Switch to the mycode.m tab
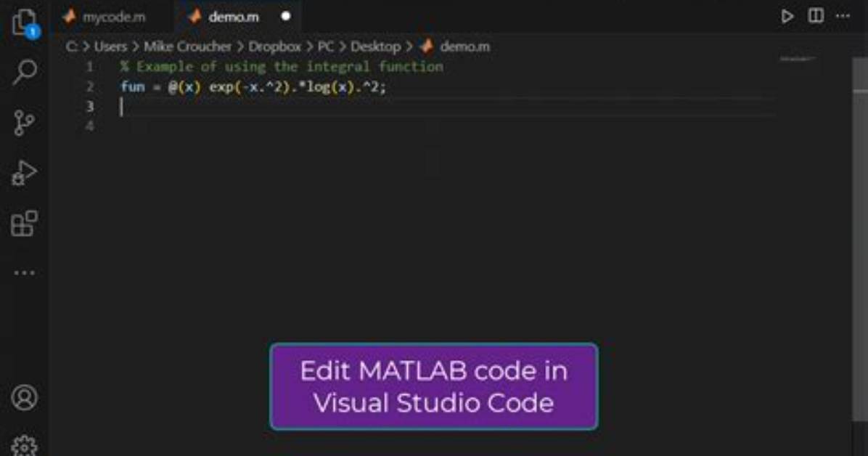Image resolution: width=868 pixels, height=456 pixels. (x=112, y=17)
